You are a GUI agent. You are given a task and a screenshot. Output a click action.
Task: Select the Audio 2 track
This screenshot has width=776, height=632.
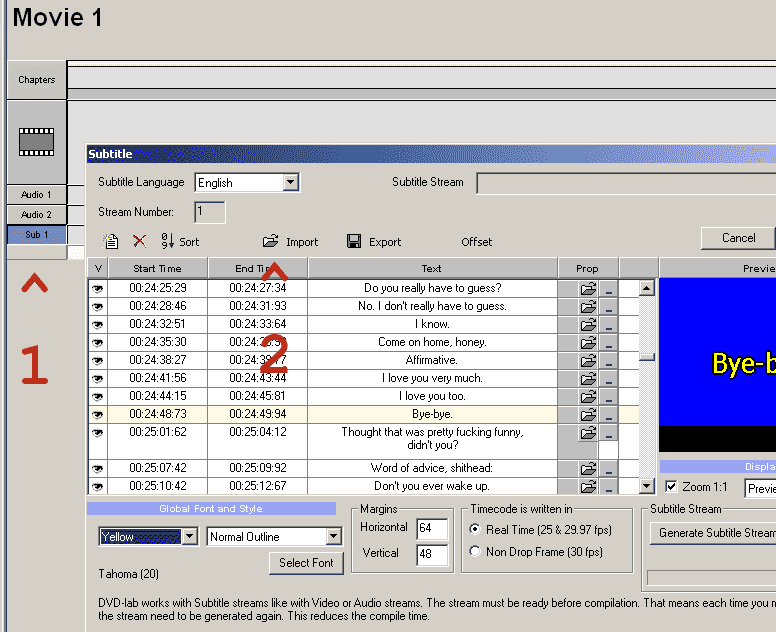point(37,214)
